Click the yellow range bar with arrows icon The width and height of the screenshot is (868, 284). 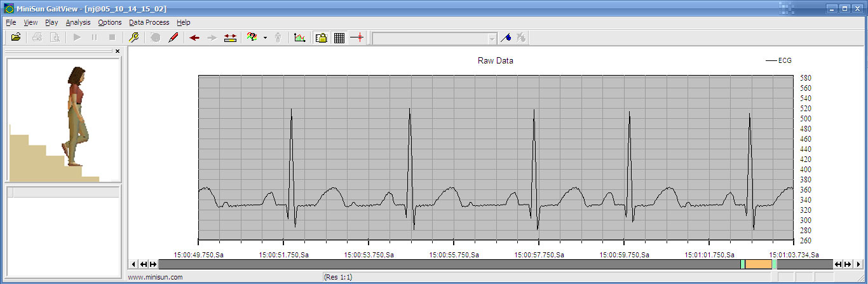(230, 37)
